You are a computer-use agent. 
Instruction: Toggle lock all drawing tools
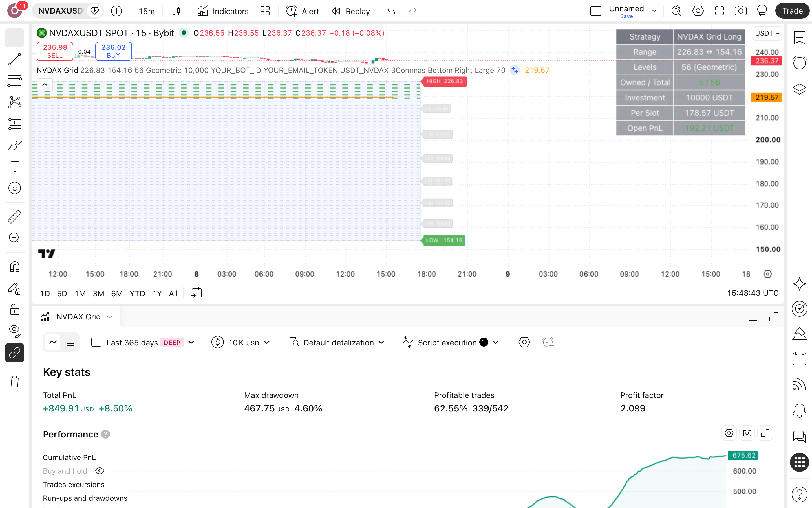14,309
